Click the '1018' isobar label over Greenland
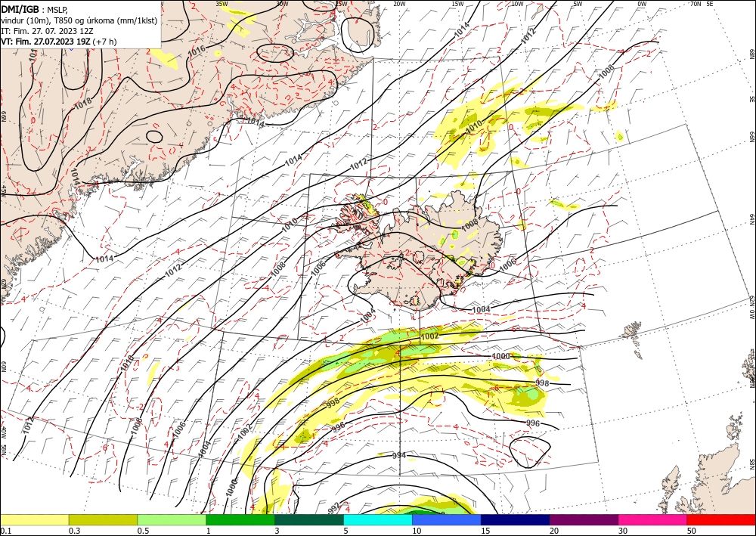This screenshot has height=536, width=756. [x=83, y=103]
